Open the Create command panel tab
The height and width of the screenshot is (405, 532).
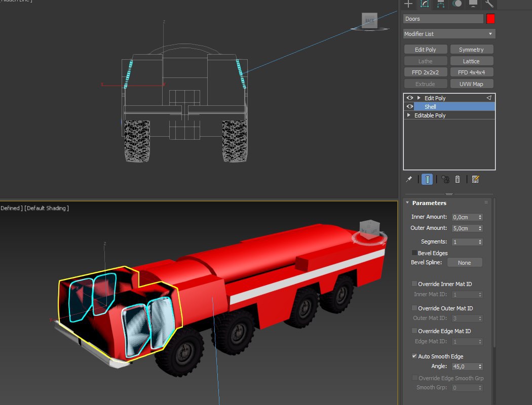408,4
